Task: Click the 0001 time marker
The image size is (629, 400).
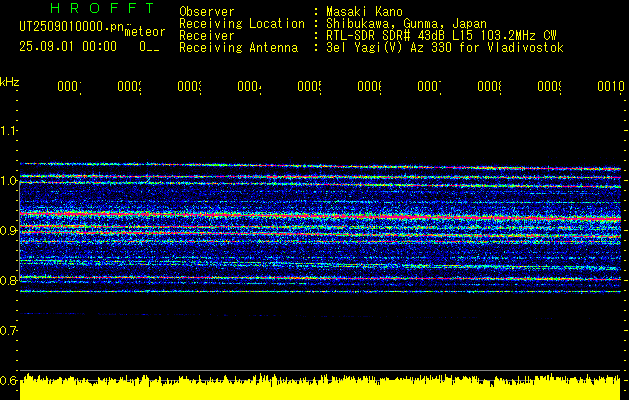Action: click(x=69, y=87)
